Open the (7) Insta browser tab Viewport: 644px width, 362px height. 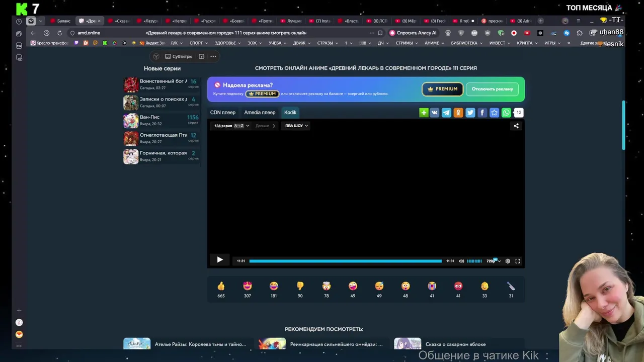(x=320, y=21)
